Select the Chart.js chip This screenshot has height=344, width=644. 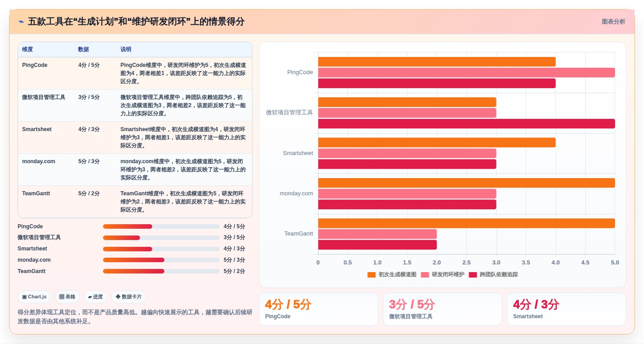[x=34, y=297]
